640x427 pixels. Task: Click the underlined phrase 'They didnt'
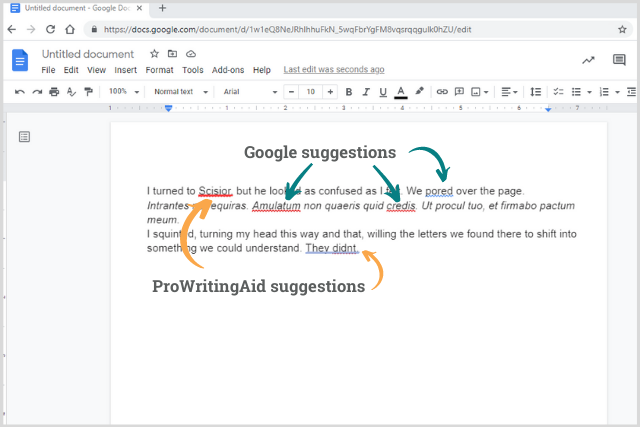(x=331, y=248)
